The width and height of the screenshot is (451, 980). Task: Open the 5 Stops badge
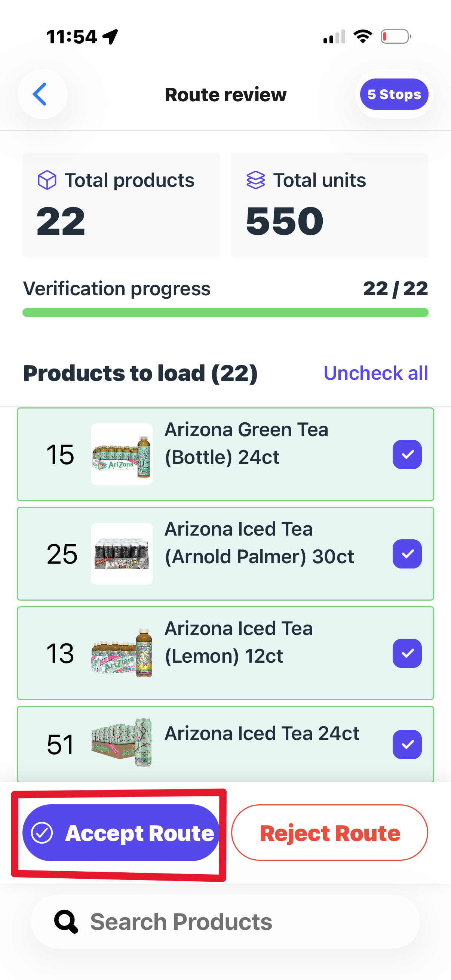click(x=394, y=94)
